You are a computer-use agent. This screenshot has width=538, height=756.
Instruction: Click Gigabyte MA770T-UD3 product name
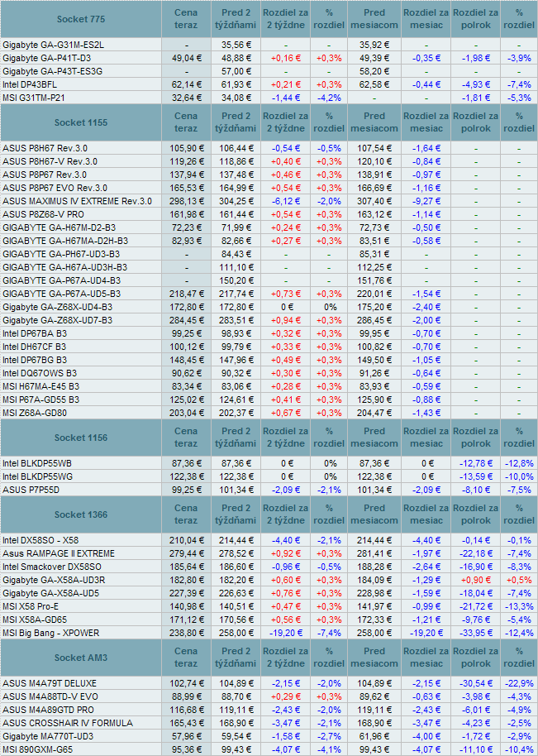48,737
